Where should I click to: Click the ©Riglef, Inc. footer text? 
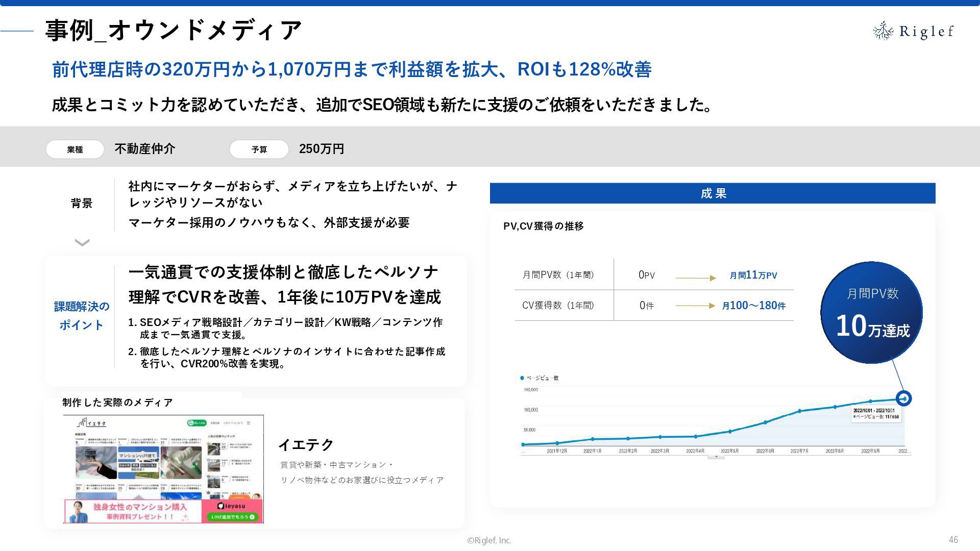(x=489, y=540)
